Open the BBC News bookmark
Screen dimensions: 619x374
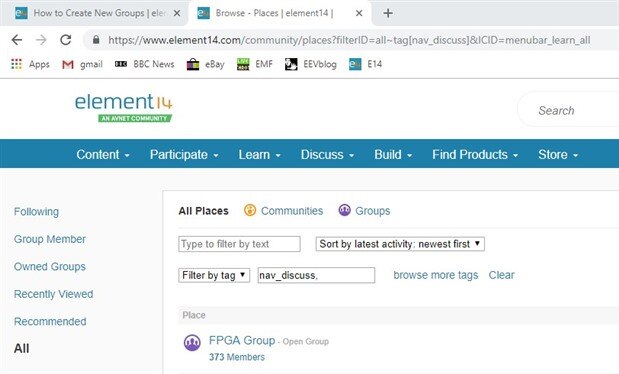click(144, 64)
